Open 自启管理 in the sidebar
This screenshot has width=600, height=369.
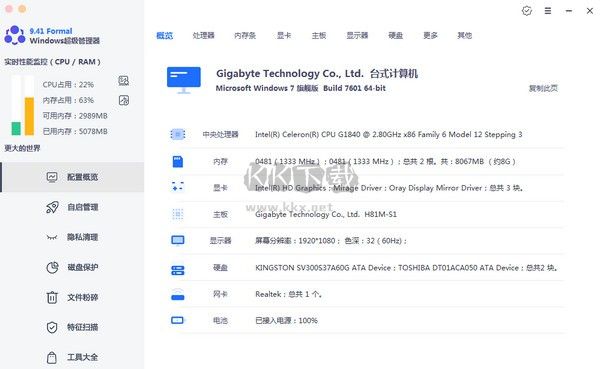[x=73, y=207]
